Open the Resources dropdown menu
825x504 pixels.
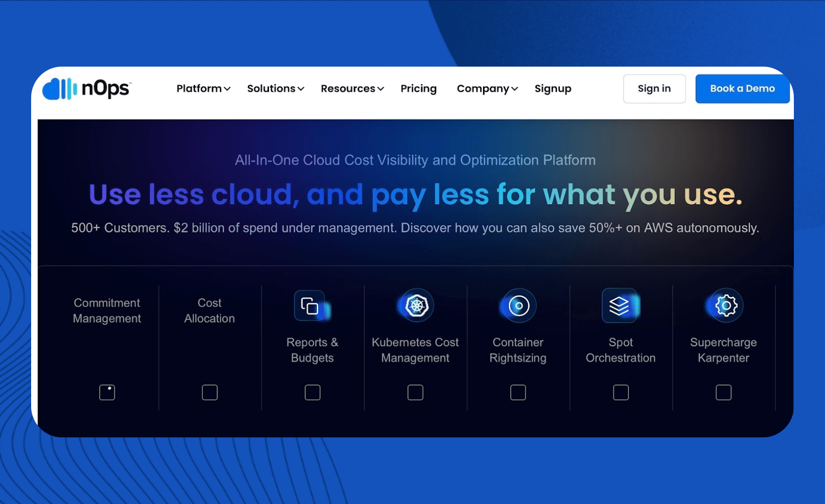352,89
